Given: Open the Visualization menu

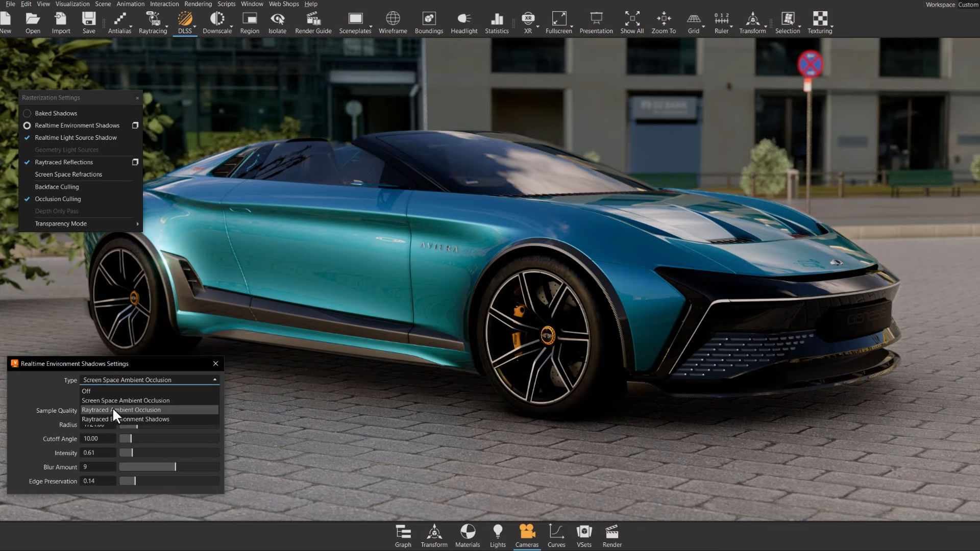Looking at the screenshot, I should coord(72,4).
